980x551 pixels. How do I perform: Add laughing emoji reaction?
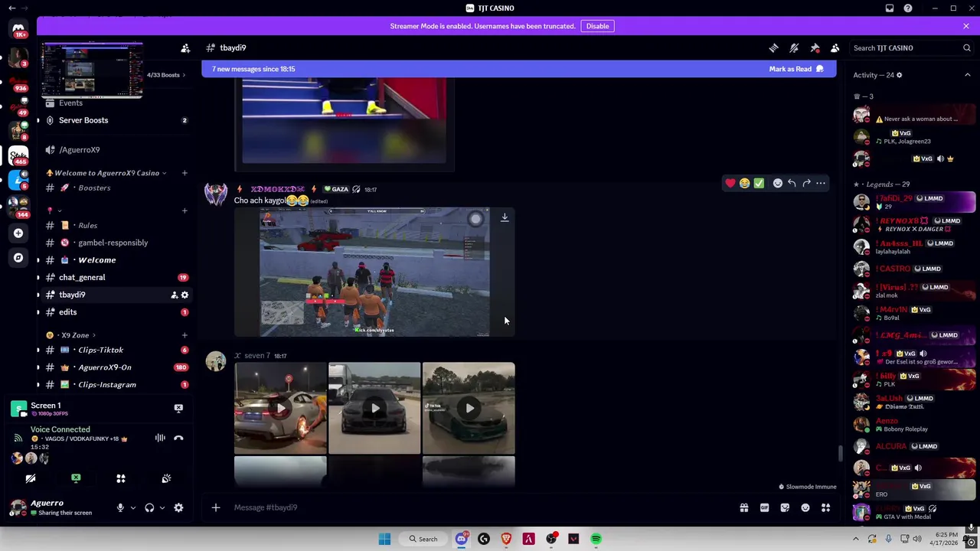pos(744,183)
